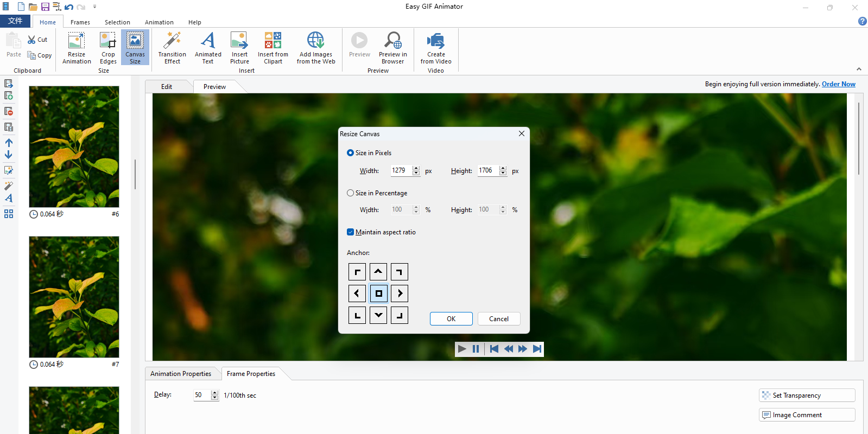This screenshot has width=868, height=434.
Task: Open Create from Video tool
Action: tap(435, 48)
